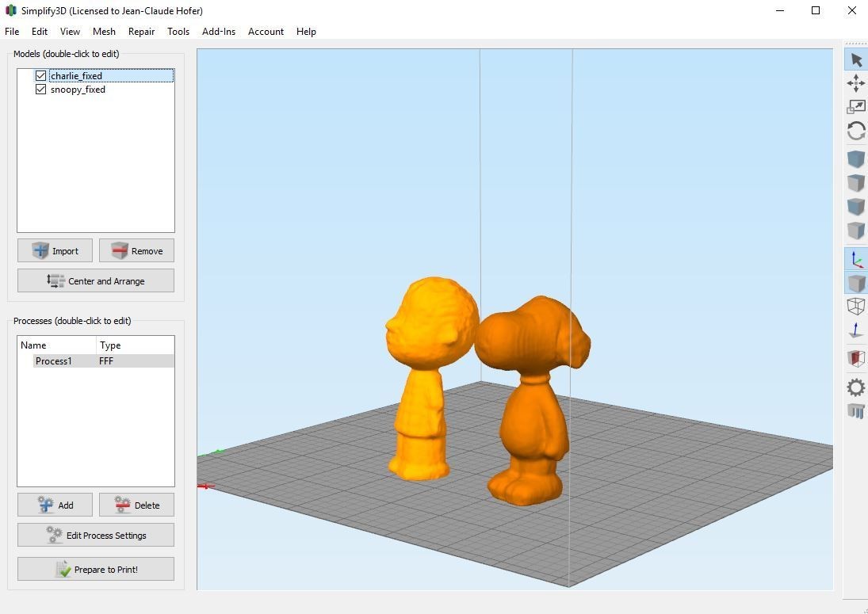Open the Help menu
Viewport: 868px width, 614px height.
(x=306, y=32)
